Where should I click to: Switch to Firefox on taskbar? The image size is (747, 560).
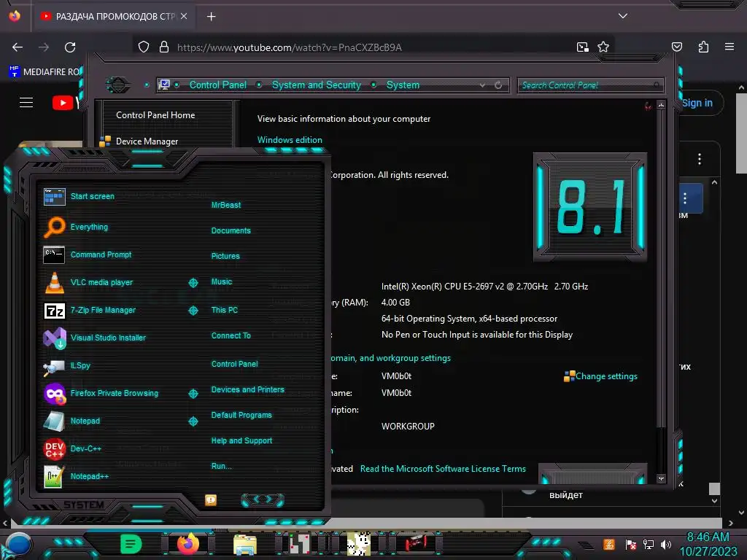point(188,544)
